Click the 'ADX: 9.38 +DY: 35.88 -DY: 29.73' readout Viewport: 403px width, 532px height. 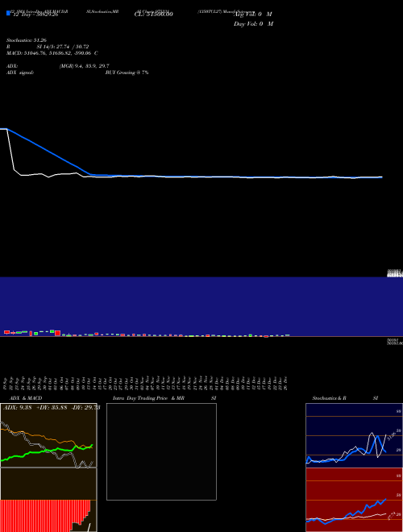tap(52, 408)
